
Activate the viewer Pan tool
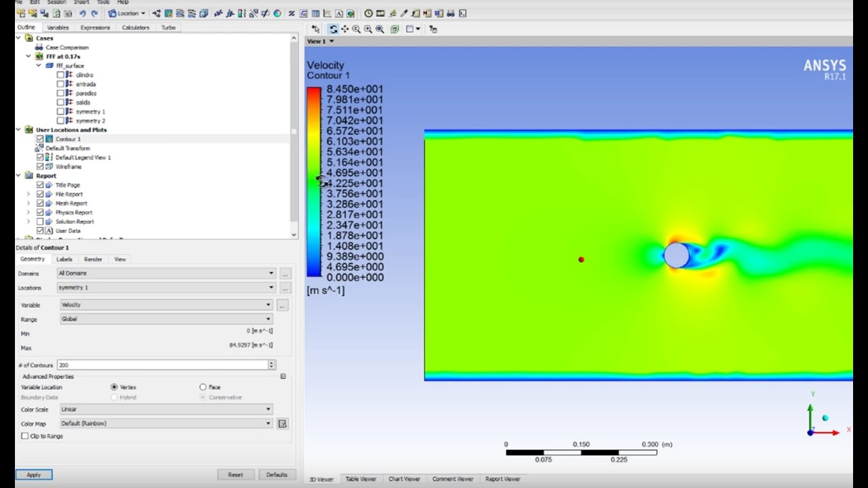click(x=344, y=29)
